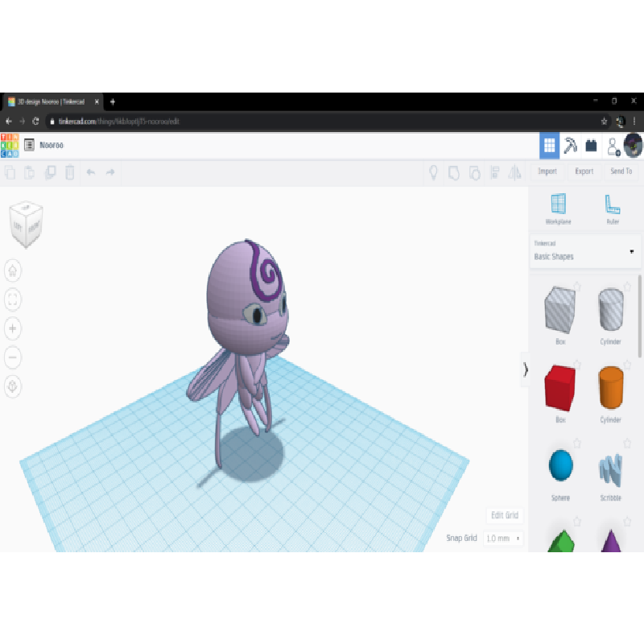Pick the purple Cone shape
This screenshot has height=644, width=644.
[611, 540]
